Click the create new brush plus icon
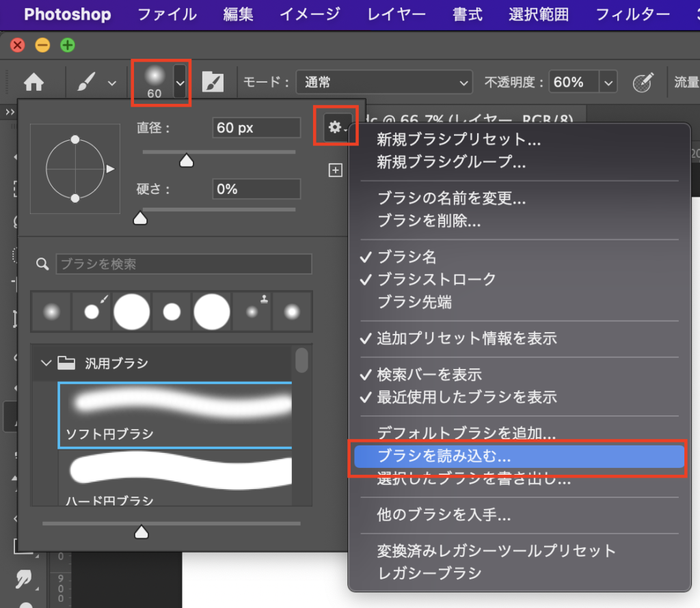 335,170
